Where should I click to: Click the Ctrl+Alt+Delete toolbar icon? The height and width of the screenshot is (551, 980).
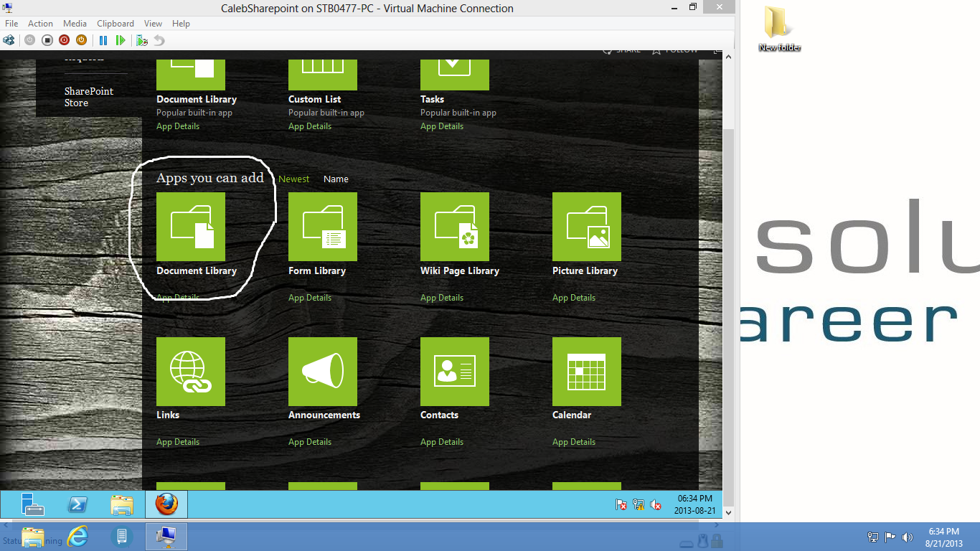[9, 40]
